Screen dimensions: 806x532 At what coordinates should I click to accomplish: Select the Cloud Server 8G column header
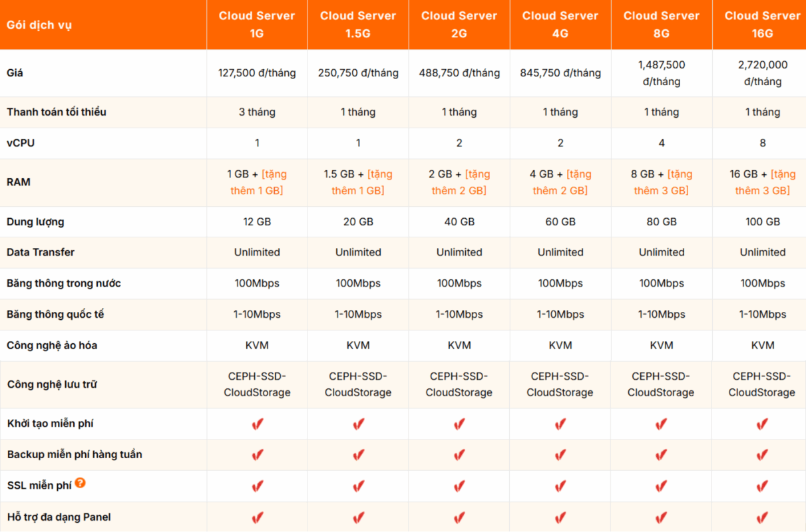click(x=662, y=25)
